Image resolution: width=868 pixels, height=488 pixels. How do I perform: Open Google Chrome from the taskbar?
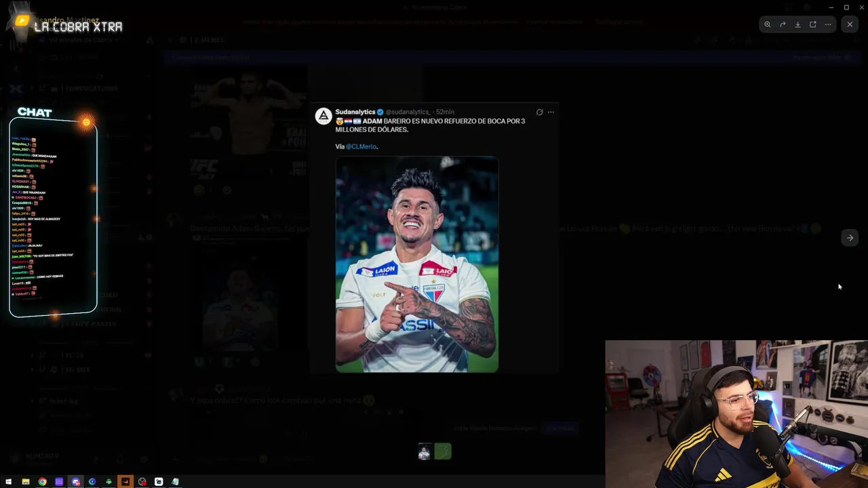click(x=42, y=482)
